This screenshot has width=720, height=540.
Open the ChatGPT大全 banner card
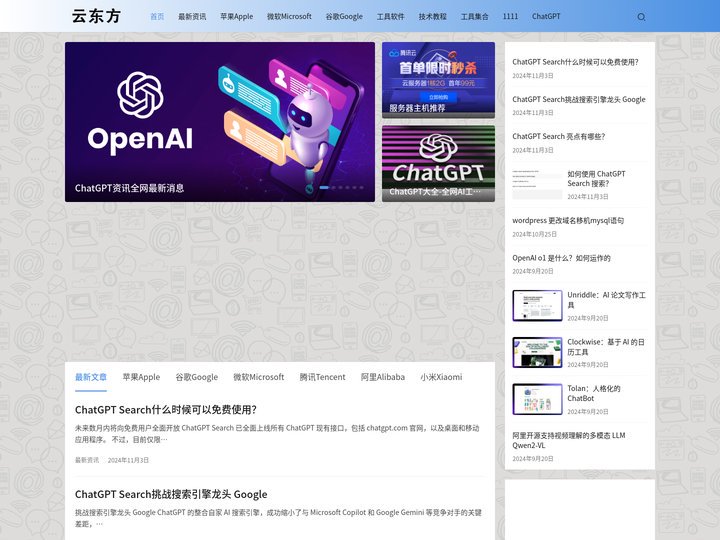(438, 163)
